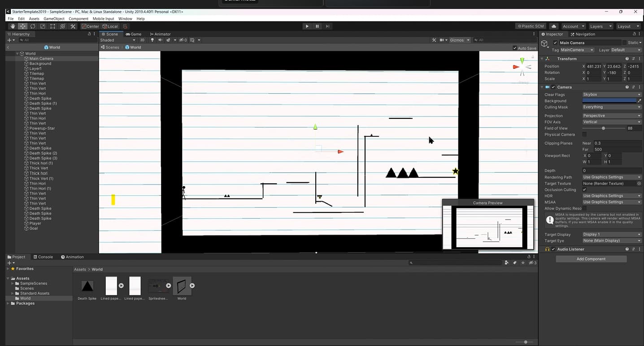Open the custom editor tools wrench icon

[x=73, y=26]
